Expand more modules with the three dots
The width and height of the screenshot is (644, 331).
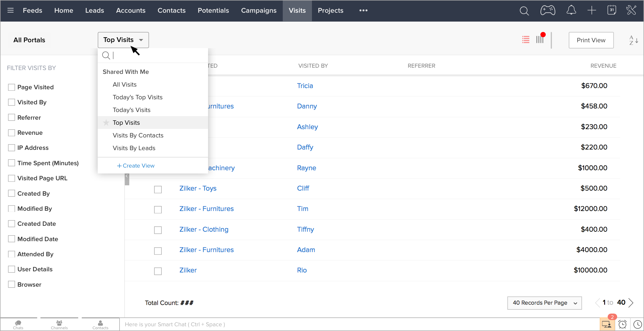click(x=363, y=10)
